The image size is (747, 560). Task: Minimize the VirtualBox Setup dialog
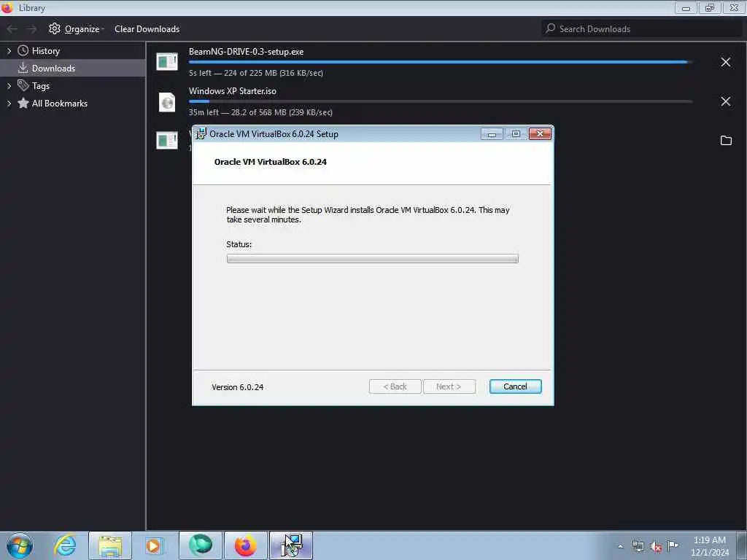(492, 134)
